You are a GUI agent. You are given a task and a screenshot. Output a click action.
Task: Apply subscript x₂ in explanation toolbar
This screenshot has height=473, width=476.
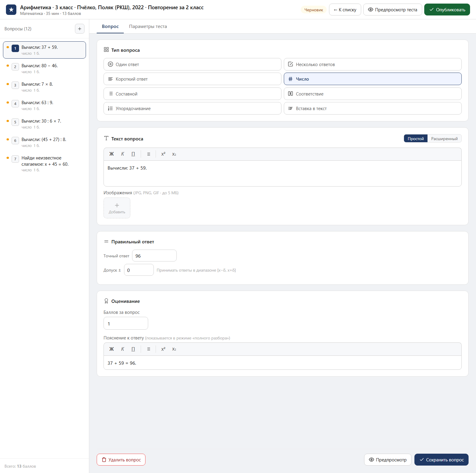tap(174, 349)
